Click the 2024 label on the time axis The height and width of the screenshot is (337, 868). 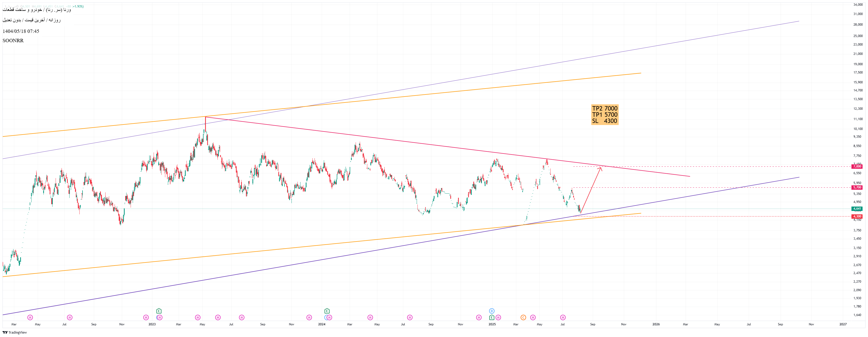[x=322, y=325]
